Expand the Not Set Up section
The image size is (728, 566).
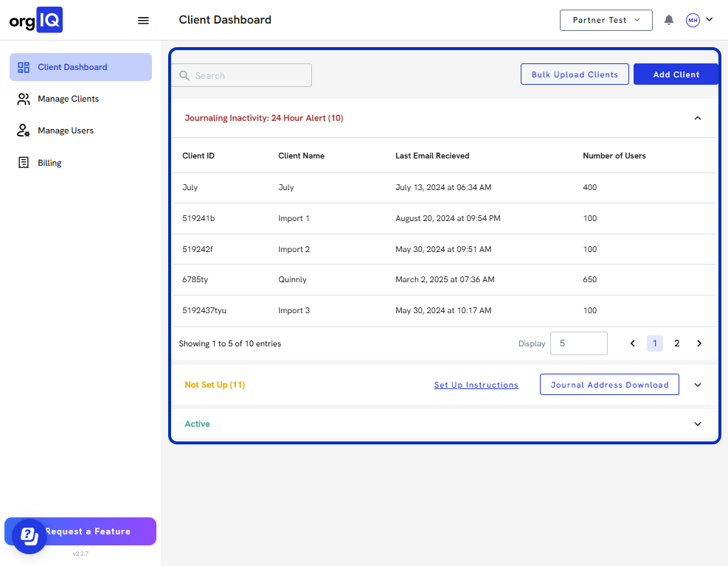(698, 385)
